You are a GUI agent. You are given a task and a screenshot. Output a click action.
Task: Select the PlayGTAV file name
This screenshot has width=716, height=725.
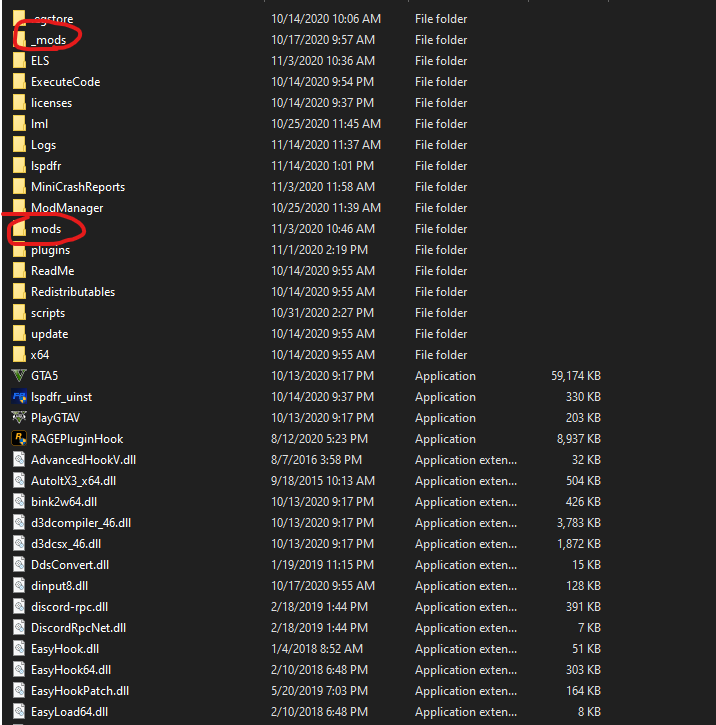(55, 418)
